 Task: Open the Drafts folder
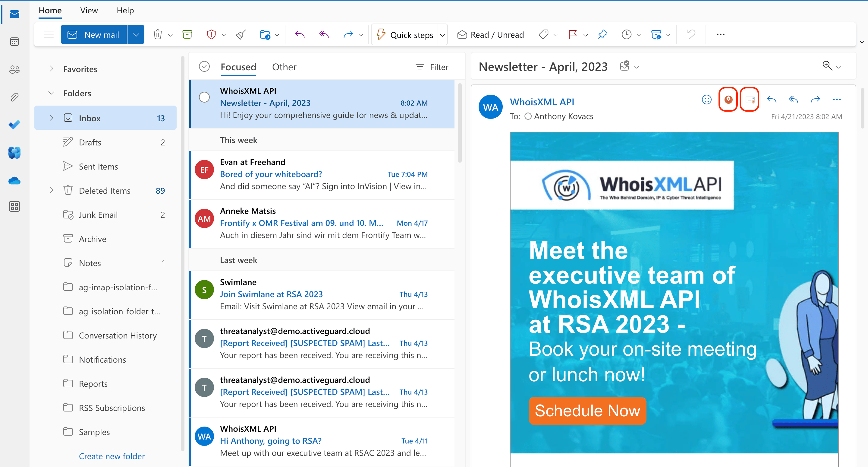[x=105, y=142]
